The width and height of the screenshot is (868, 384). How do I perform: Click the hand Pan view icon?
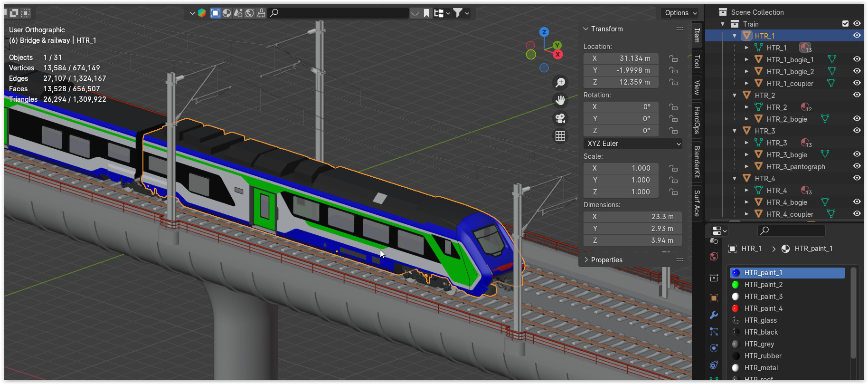click(x=560, y=100)
